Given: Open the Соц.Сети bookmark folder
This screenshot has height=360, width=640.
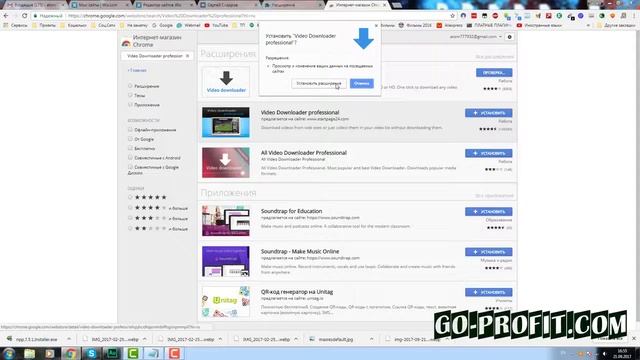Looking at the screenshot, I should pyautogui.click(x=104, y=25).
